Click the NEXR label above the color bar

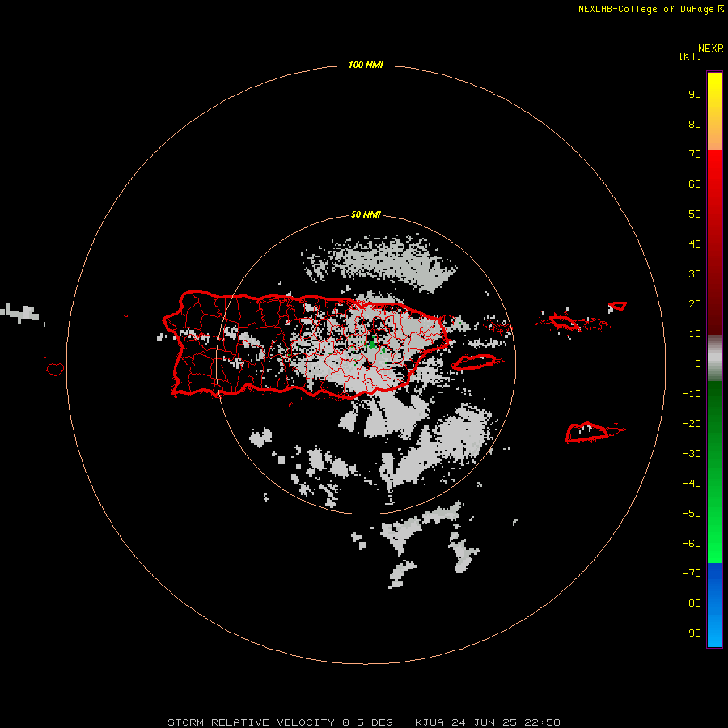click(710, 49)
